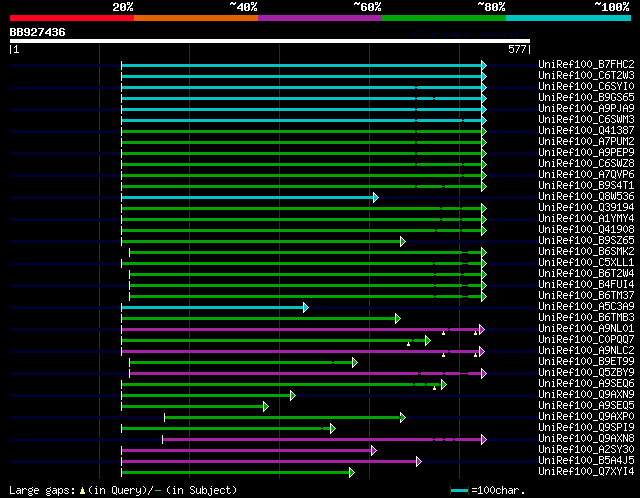Select the UniRef100_C6T2W3 label
Image resolution: width=640 pixels, height=498 pixels.
click(x=586, y=76)
